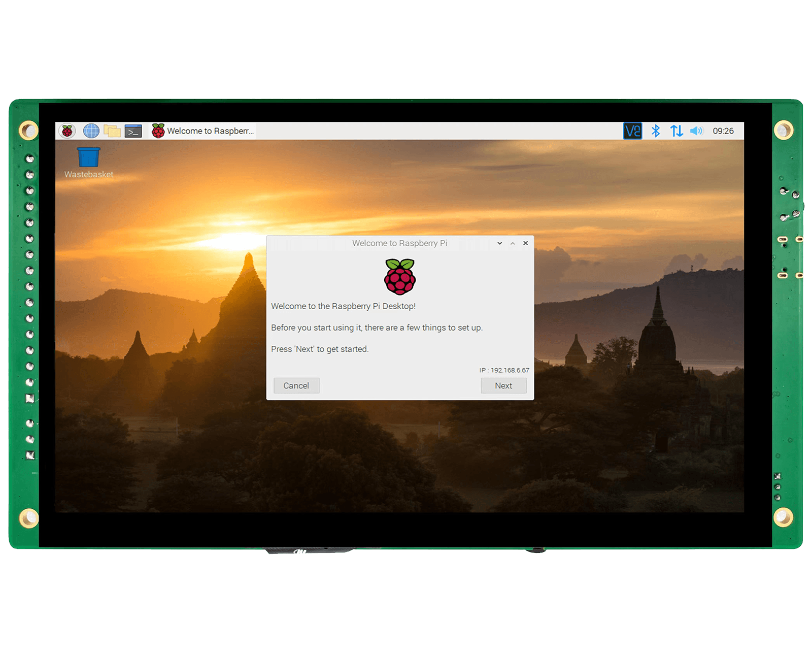Click the Raspberry Pi logo in dialog
The width and height of the screenshot is (812, 652).
[x=400, y=277]
